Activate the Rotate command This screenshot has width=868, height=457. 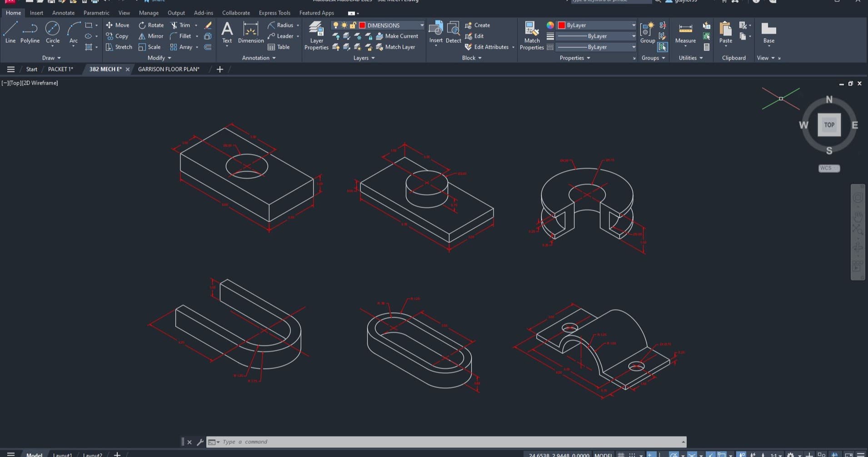(x=151, y=25)
